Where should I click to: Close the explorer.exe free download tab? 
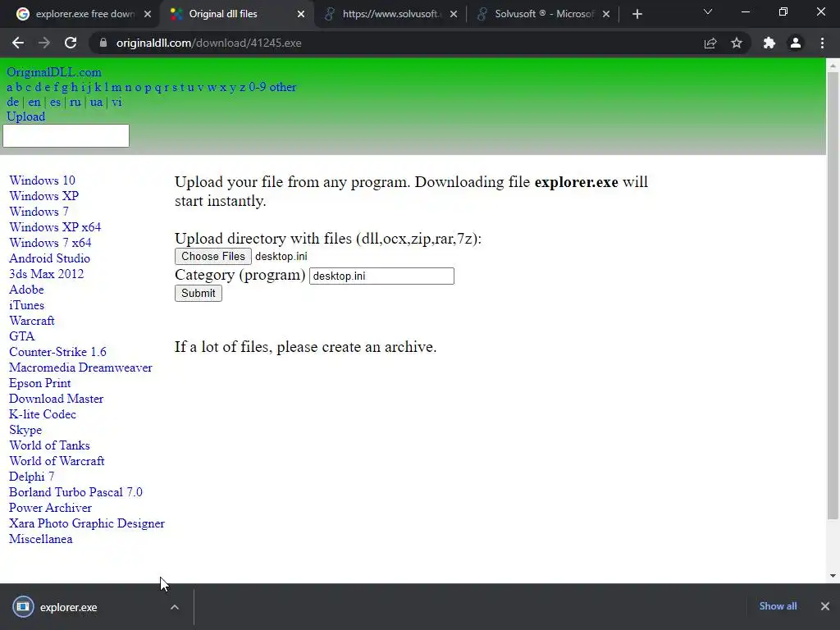coord(148,14)
